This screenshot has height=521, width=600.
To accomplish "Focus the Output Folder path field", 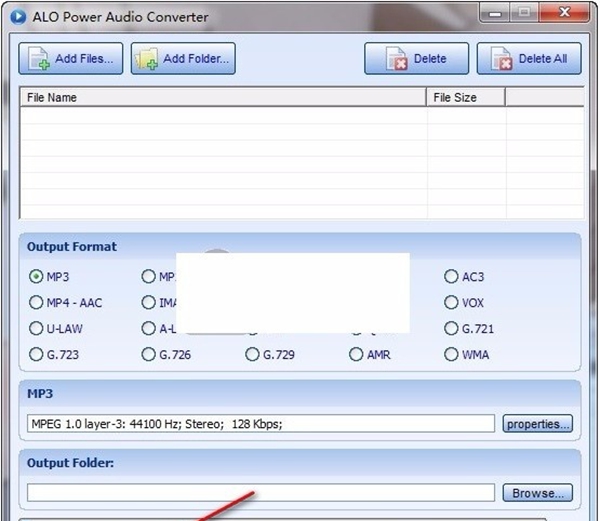I will point(261,493).
